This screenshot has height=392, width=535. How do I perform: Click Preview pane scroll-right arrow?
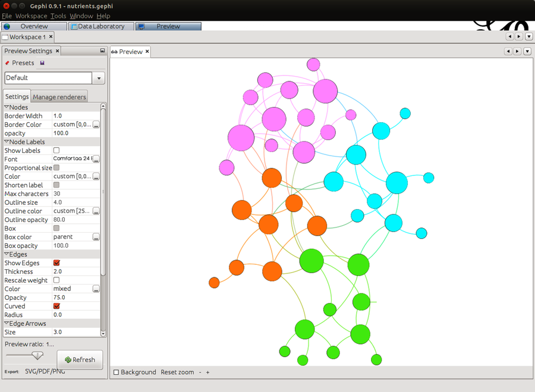pos(517,51)
